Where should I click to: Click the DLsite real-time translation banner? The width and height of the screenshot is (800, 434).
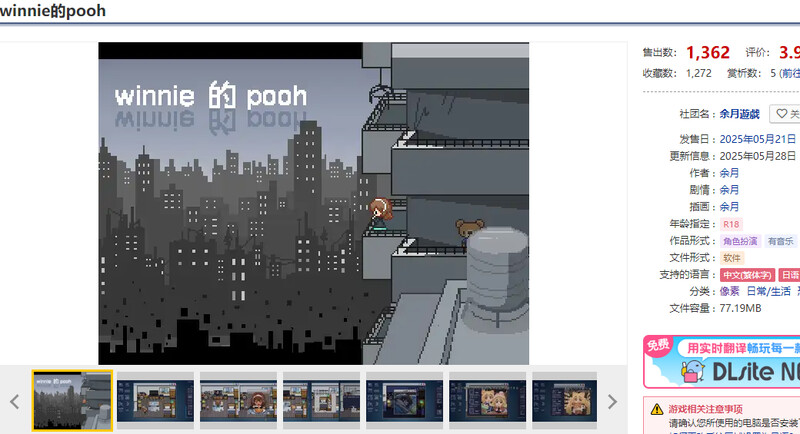click(x=721, y=362)
